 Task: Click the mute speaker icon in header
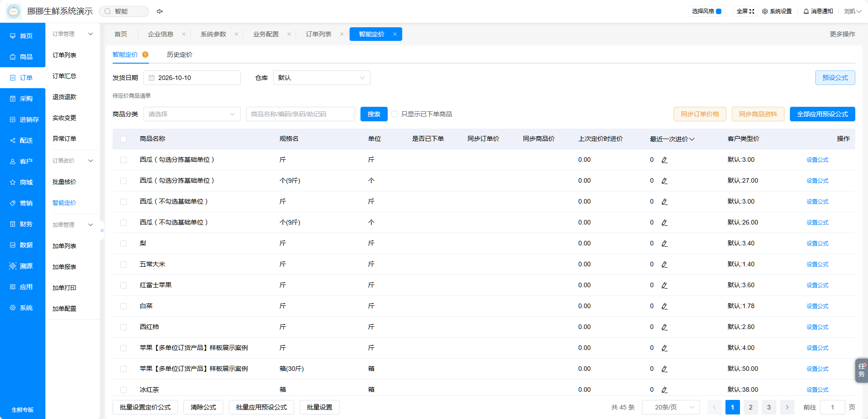160,11
